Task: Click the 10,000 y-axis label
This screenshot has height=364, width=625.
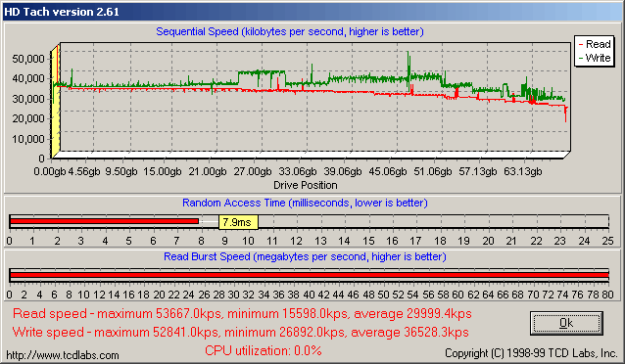Action: click(27, 139)
